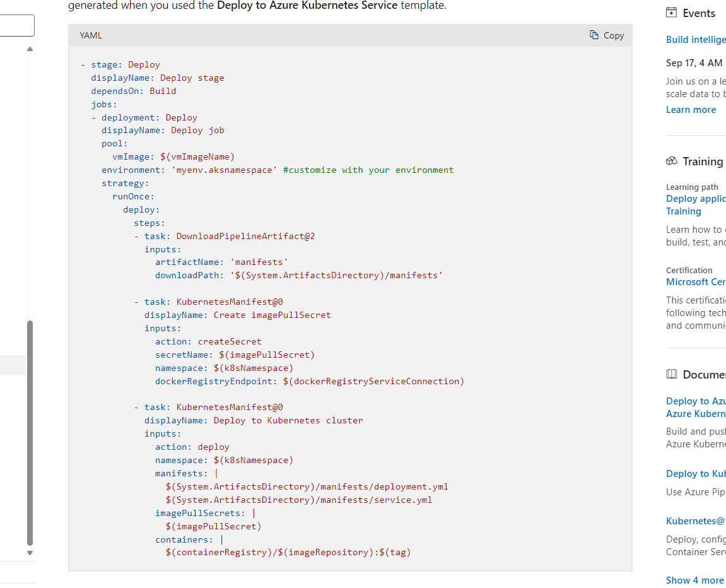Open the Microsoft Certified certification link
726x588 pixels.
(696, 282)
